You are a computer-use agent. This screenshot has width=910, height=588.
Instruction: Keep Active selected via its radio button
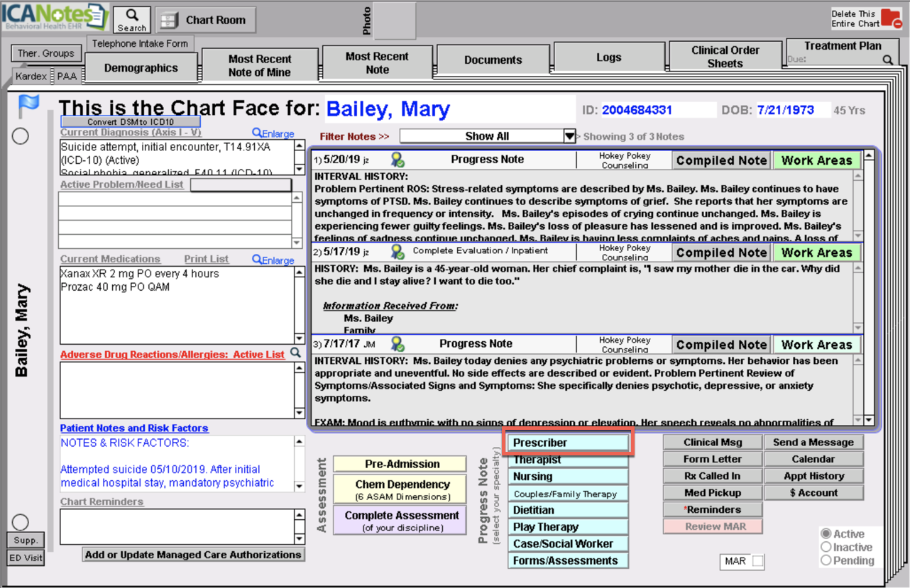(825, 533)
